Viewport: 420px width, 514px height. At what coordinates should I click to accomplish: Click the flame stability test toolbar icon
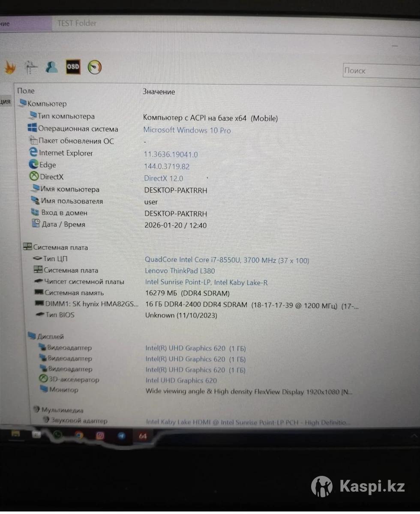point(9,68)
